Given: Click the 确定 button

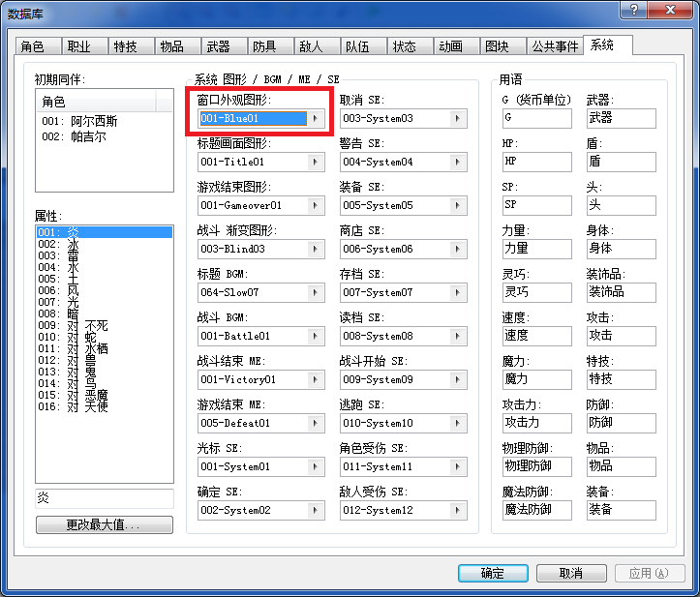Looking at the screenshot, I should click(x=493, y=573).
